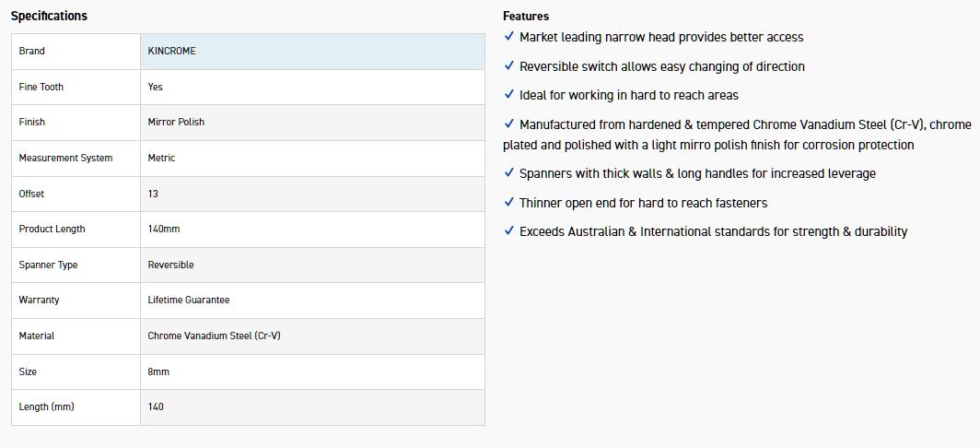The height and width of the screenshot is (448, 980).
Task: Click the Fine Tooth row label
Action: tap(41, 88)
